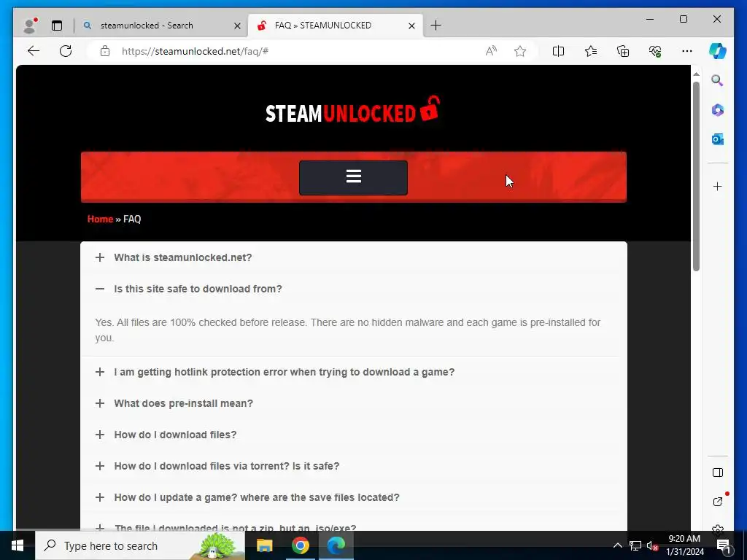Open link in new window sidebar icon
Image resolution: width=747 pixels, height=560 pixels.
[x=718, y=502]
